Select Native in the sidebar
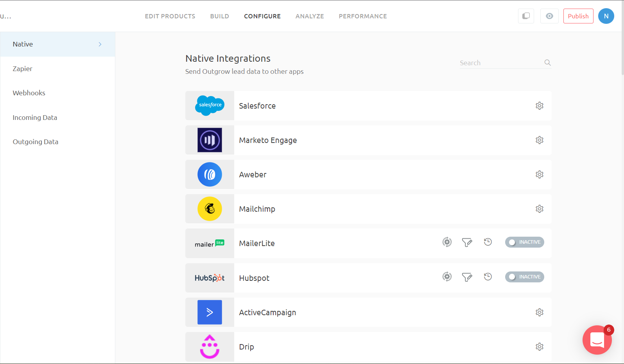The width and height of the screenshot is (624, 364). [x=57, y=44]
